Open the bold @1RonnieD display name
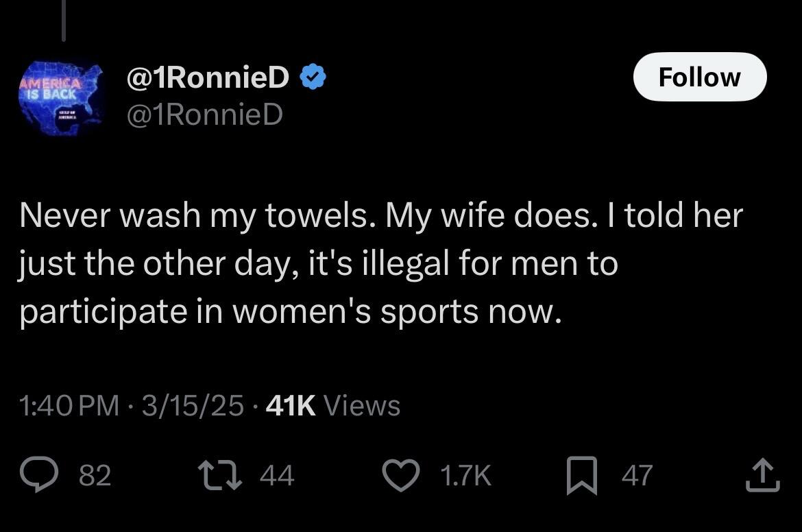Image resolution: width=802 pixels, height=532 pixels. tap(208, 77)
